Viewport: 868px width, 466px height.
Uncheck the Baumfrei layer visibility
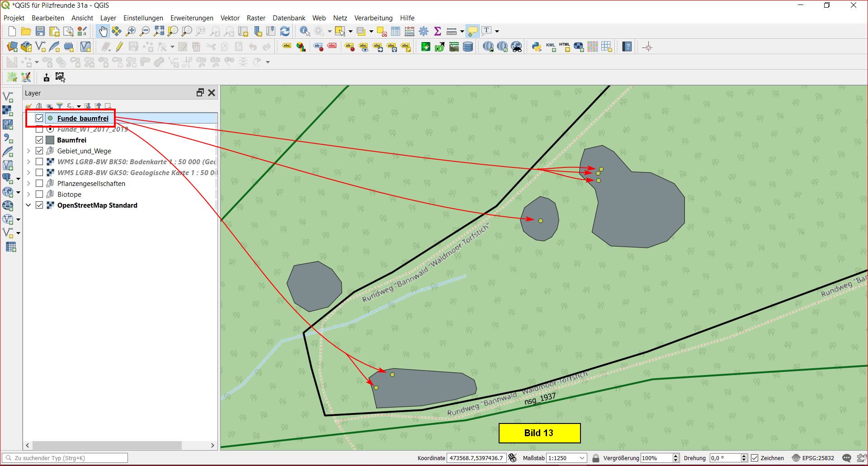[39, 140]
